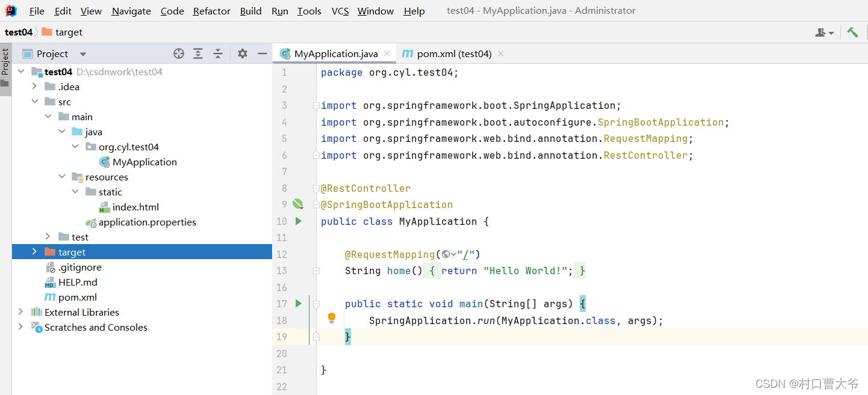Open the Project view switcher dropdown
This screenshot has width=868, height=395.
coord(82,54)
